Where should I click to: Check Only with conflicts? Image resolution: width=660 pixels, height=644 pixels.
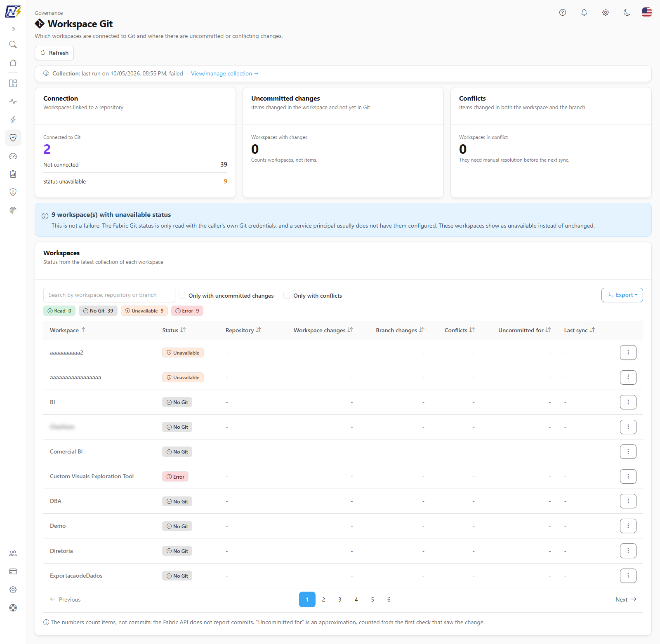pos(287,295)
